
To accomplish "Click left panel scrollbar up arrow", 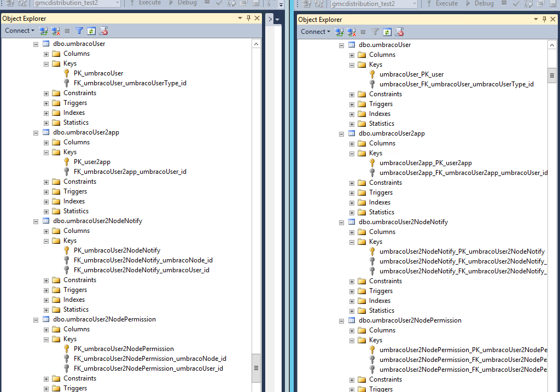I will pyautogui.click(x=256, y=44).
